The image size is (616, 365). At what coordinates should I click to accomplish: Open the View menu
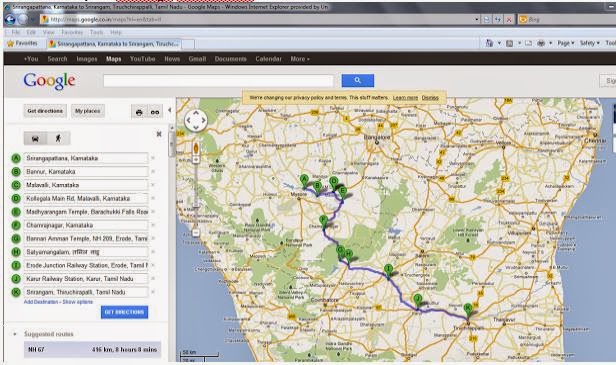coord(49,32)
